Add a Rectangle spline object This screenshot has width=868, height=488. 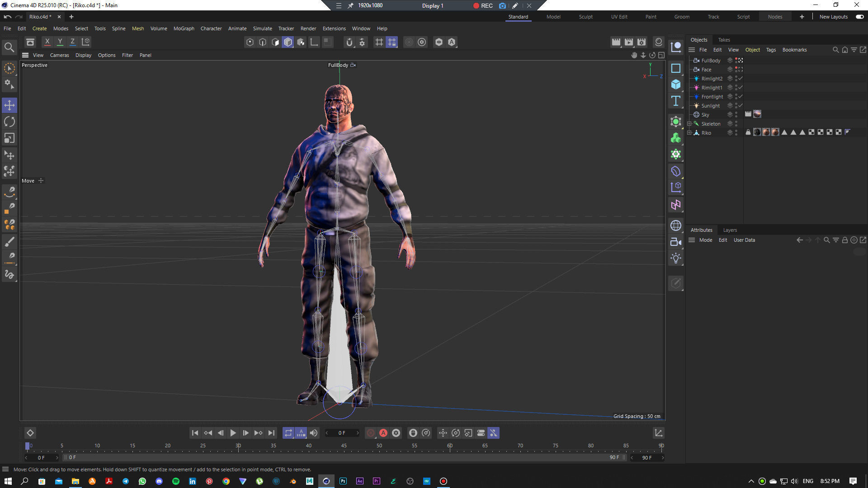pyautogui.click(x=676, y=68)
